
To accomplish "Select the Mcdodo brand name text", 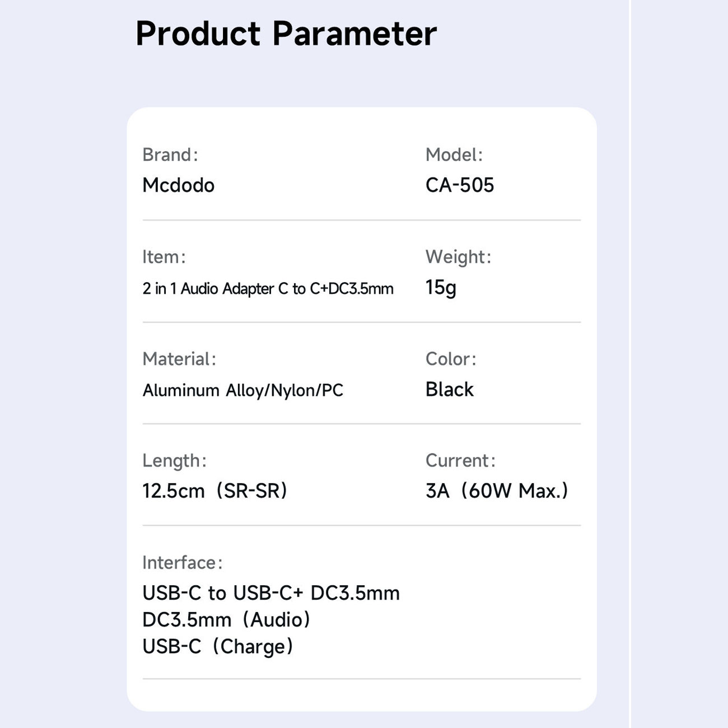I will [178, 185].
